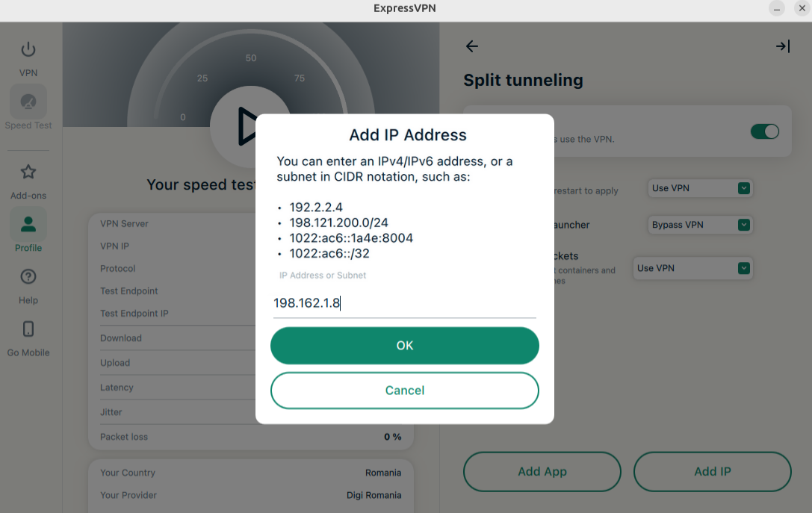Expand the lower Use VPN dropdown

[x=692, y=268]
